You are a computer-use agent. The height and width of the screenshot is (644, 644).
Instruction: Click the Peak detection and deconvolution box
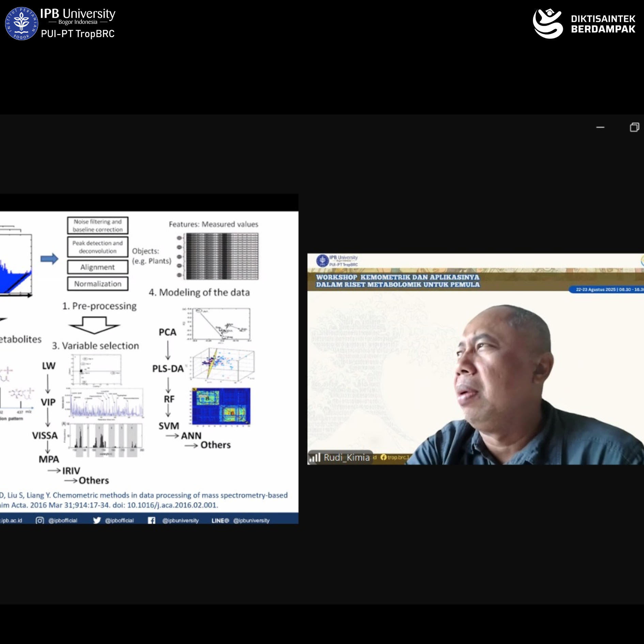97,247
